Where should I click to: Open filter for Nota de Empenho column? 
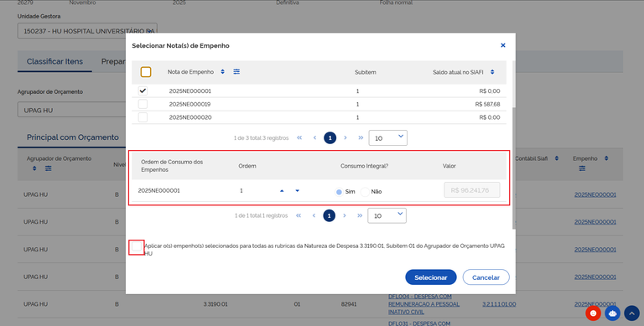(x=236, y=72)
